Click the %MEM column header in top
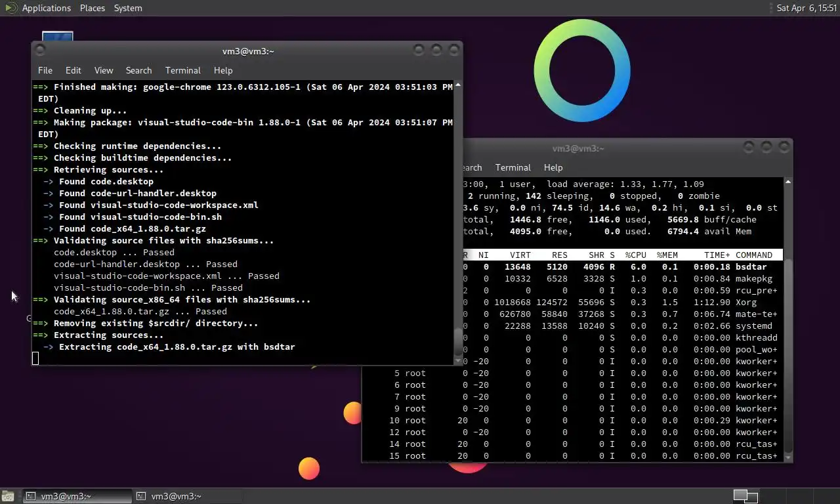Viewport: 840px width, 504px height. 667,255
